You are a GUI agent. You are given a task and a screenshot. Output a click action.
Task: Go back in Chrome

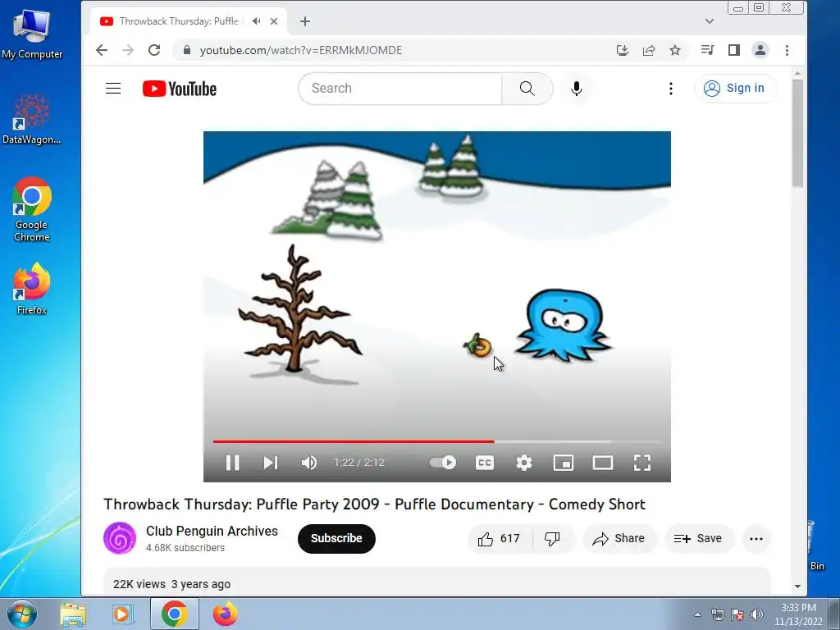[101, 50]
